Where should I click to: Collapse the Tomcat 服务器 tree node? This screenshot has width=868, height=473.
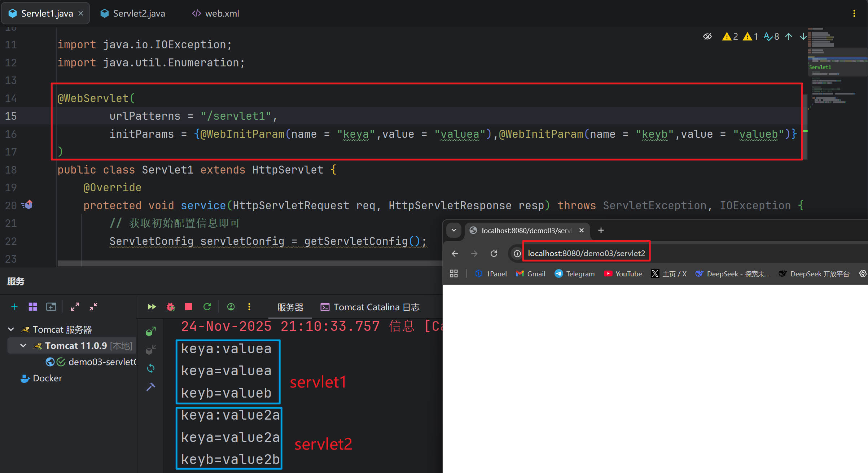click(x=11, y=329)
